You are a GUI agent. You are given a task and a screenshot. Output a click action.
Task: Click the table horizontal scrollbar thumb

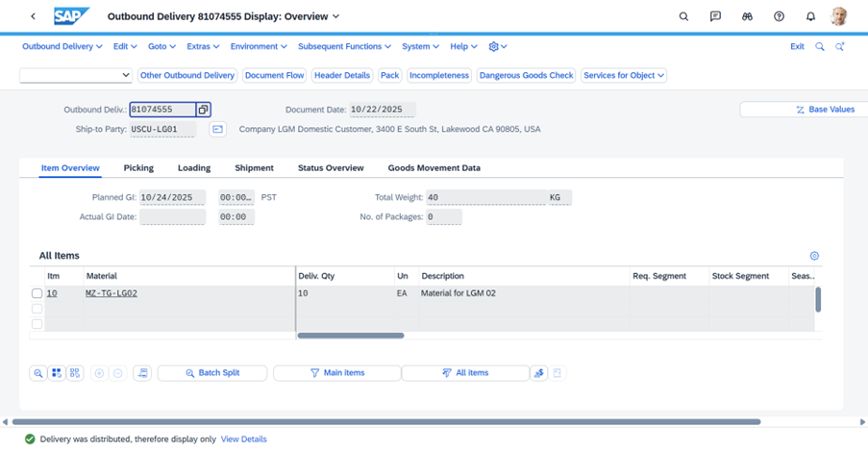(351, 336)
